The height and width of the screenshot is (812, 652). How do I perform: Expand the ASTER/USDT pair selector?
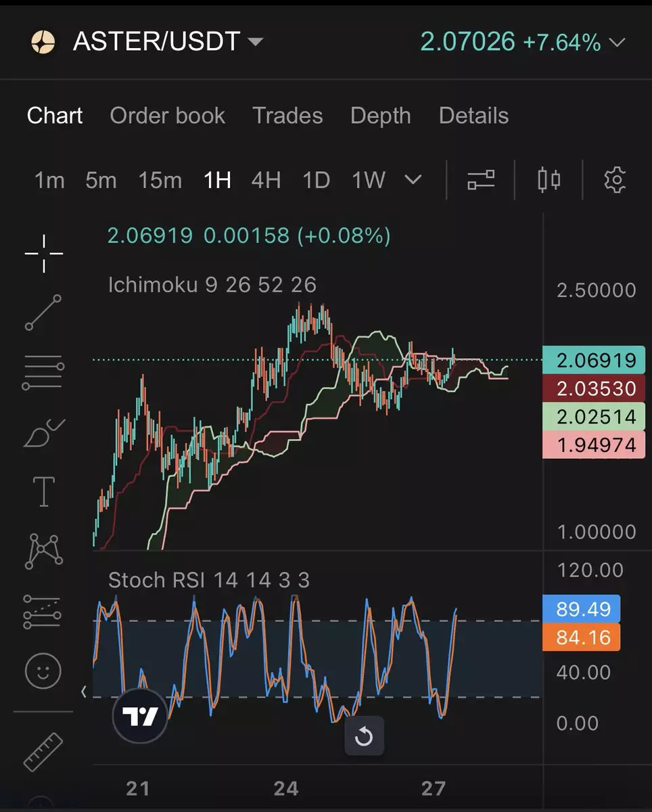pyautogui.click(x=256, y=42)
